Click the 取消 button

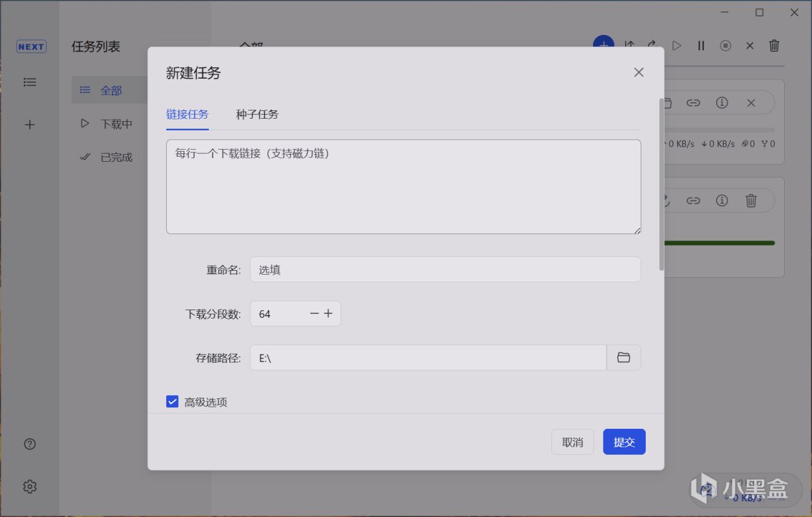[x=572, y=442]
